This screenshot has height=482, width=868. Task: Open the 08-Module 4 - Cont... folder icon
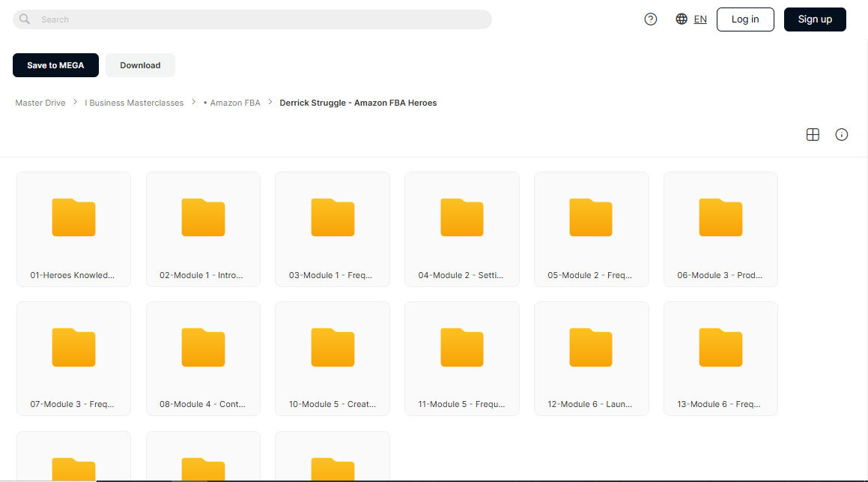[203, 347]
